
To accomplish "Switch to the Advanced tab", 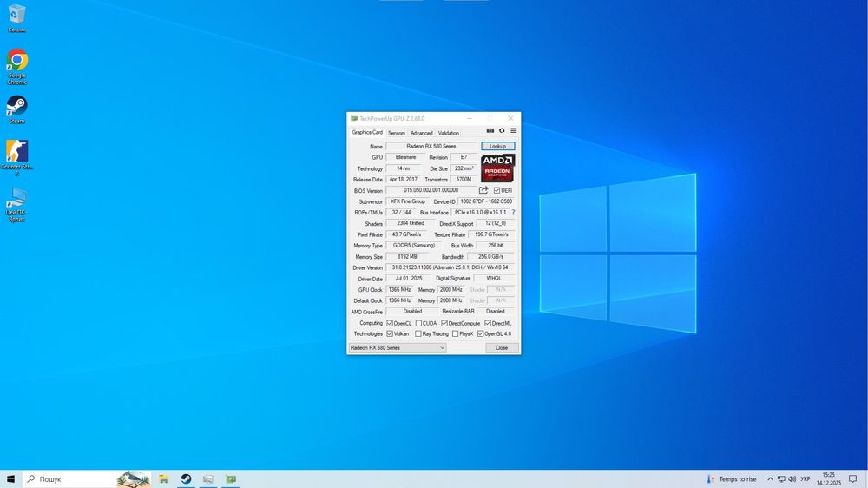I will click(421, 133).
